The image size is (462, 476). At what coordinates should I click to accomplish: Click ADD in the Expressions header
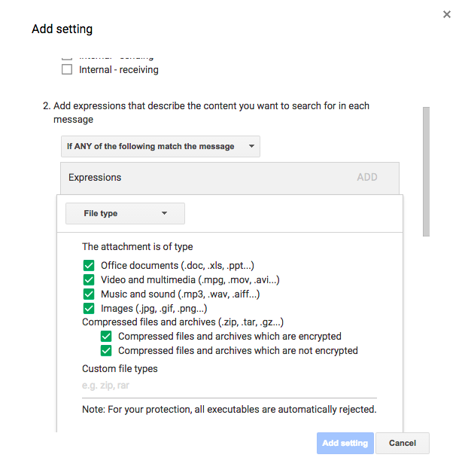367,178
